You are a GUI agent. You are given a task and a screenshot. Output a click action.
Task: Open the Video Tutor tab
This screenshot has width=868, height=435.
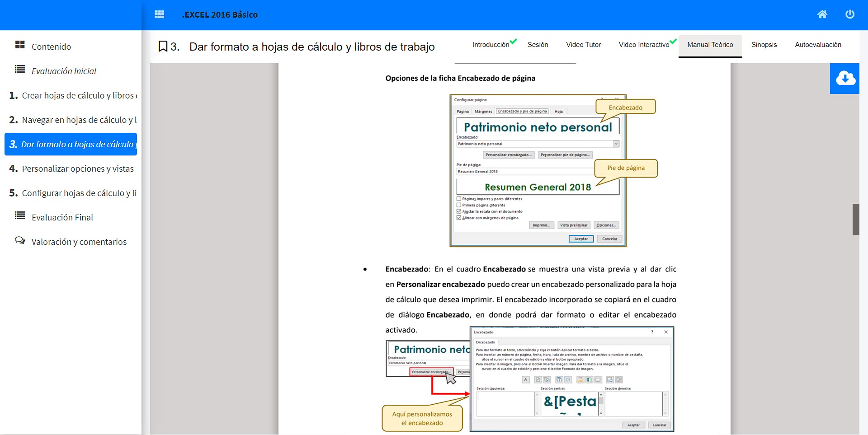pyautogui.click(x=583, y=45)
